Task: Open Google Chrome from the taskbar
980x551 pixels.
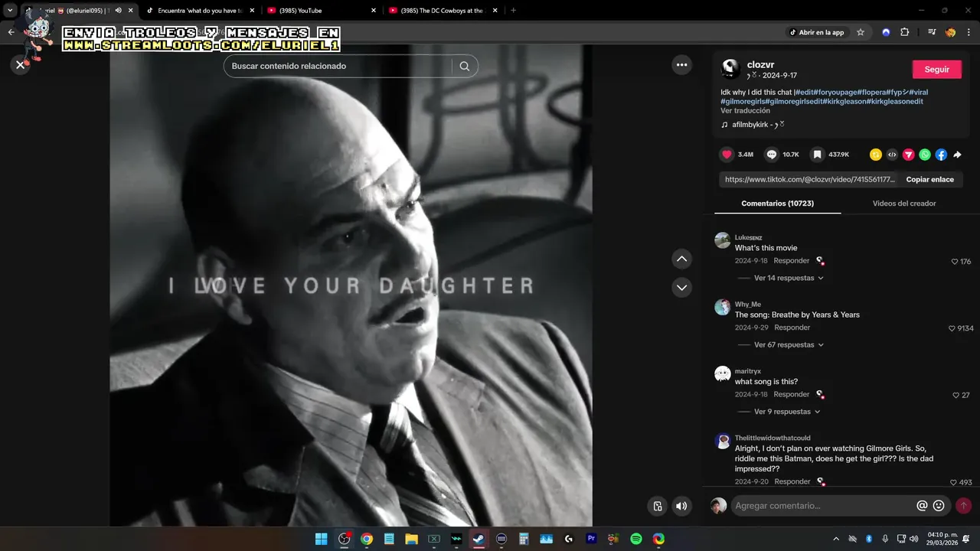Action: pyautogui.click(x=367, y=539)
